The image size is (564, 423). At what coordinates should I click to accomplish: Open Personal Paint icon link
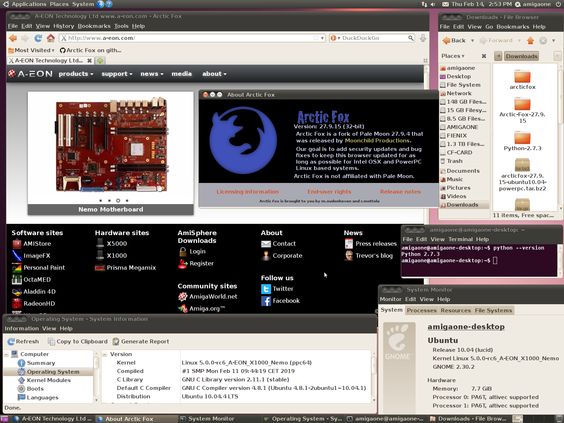(x=17, y=268)
